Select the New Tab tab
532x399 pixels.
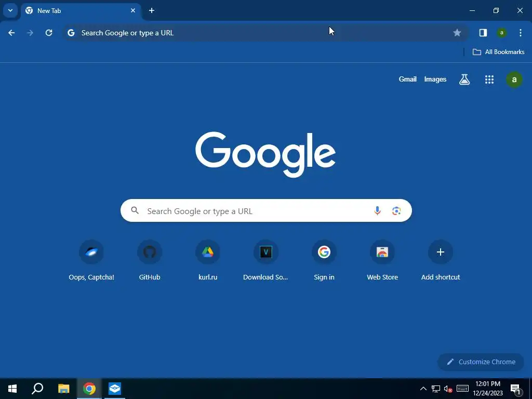coord(81,11)
